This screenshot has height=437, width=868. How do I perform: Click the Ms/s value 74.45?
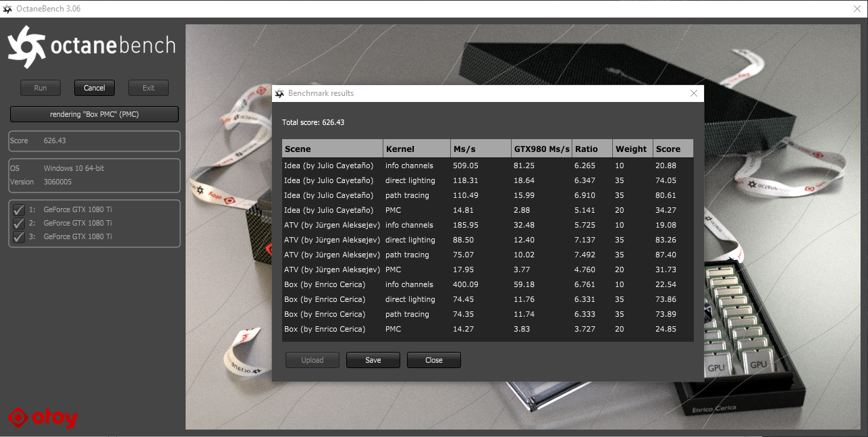point(463,299)
